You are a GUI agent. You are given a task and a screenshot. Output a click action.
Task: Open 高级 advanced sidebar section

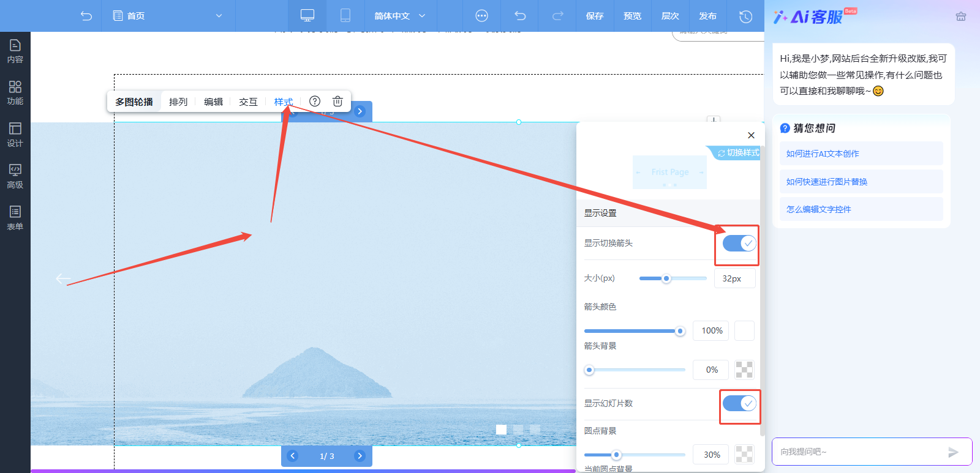click(x=15, y=176)
